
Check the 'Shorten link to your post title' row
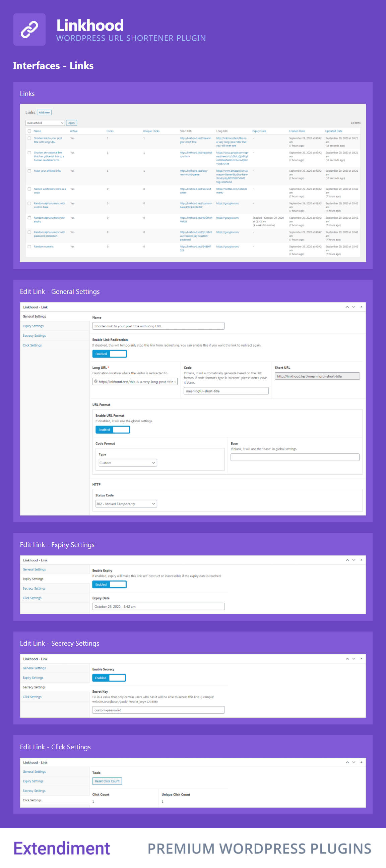[x=29, y=138]
